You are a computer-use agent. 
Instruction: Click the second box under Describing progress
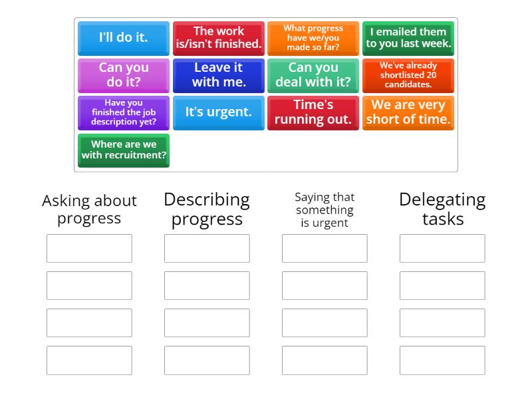click(x=207, y=285)
